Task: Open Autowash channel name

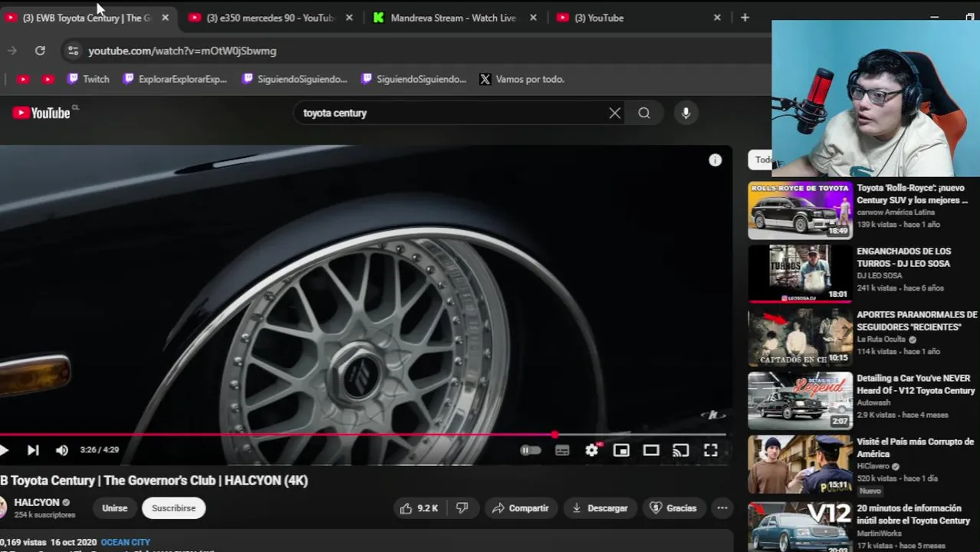Action: [x=873, y=402]
